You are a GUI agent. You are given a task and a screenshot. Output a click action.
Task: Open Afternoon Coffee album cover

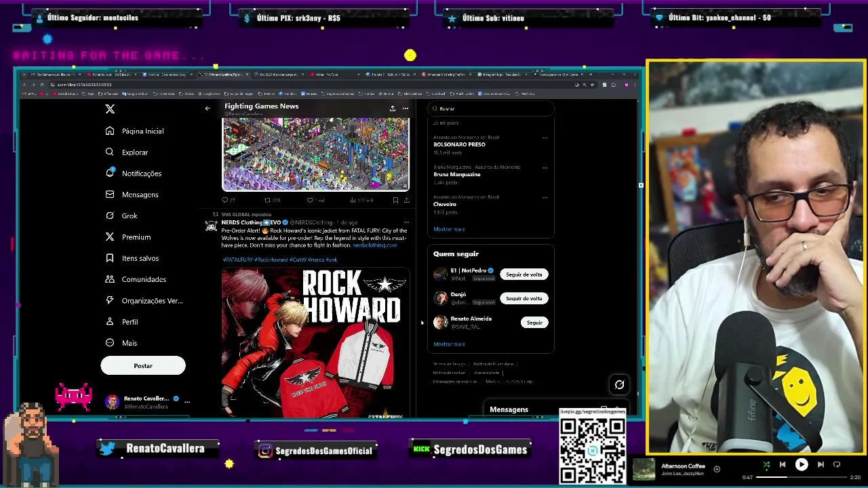[x=644, y=470]
